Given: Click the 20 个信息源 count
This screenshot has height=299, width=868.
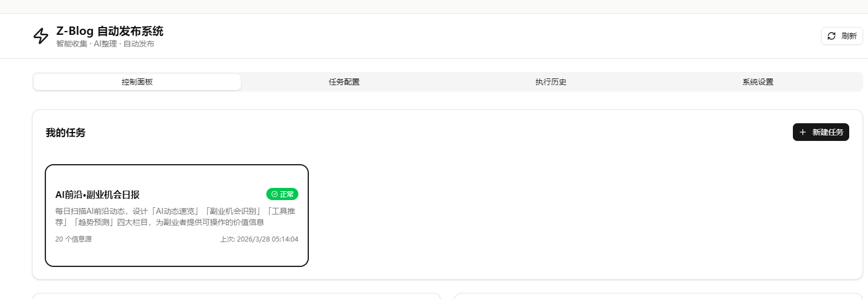Looking at the screenshot, I should 73,239.
